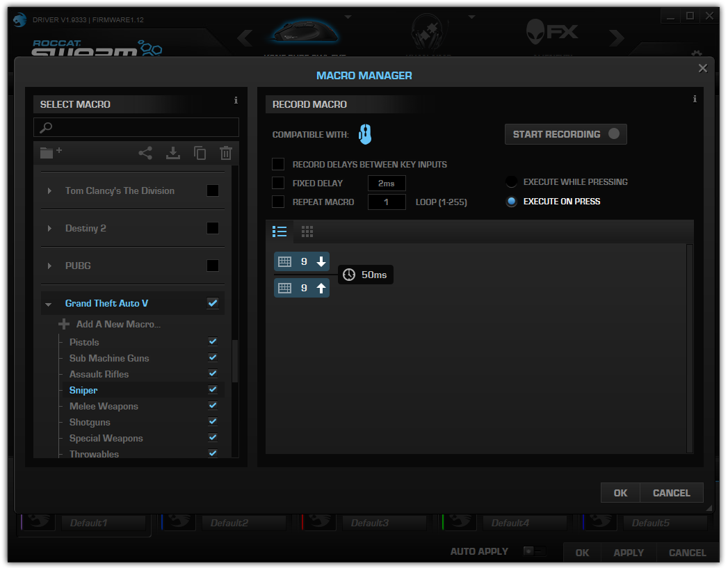Check the Destiny 2 folder checkbox
The image size is (728, 568).
(x=213, y=228)
